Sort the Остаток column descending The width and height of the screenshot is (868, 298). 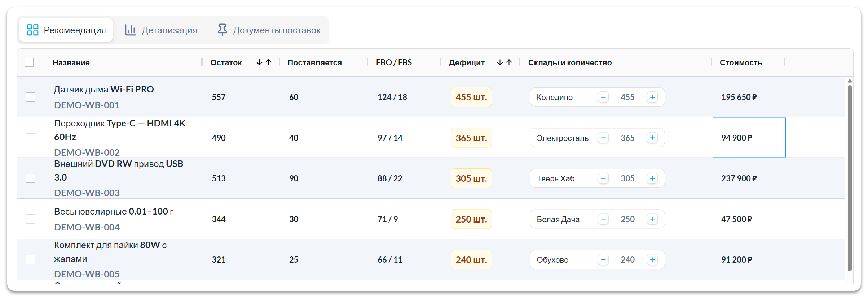259,62
